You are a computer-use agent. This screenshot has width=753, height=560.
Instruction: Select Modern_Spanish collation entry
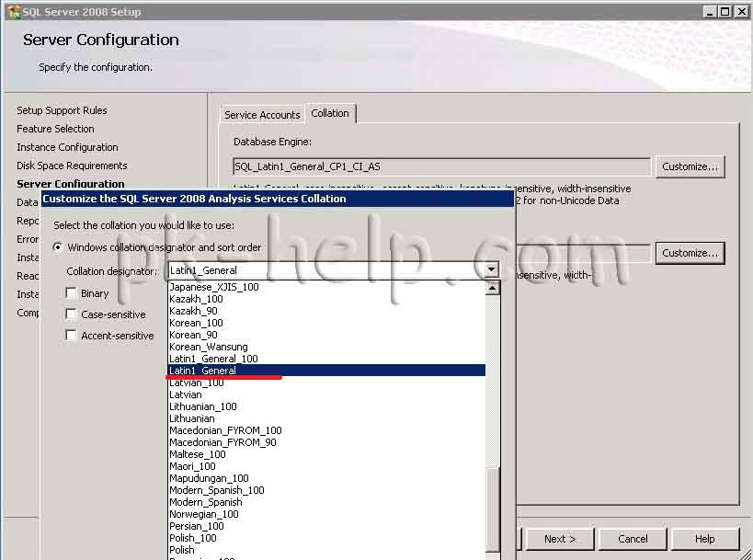coord(327,502)
